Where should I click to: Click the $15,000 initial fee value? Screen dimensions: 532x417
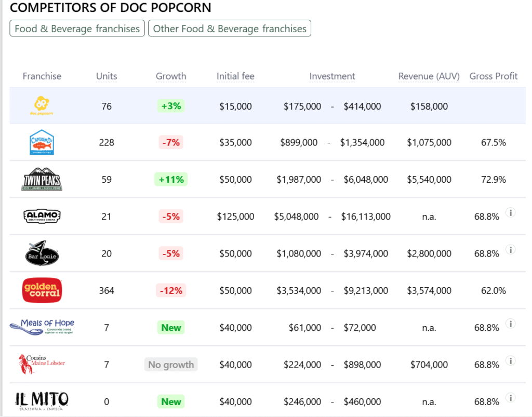pos(235,106)
